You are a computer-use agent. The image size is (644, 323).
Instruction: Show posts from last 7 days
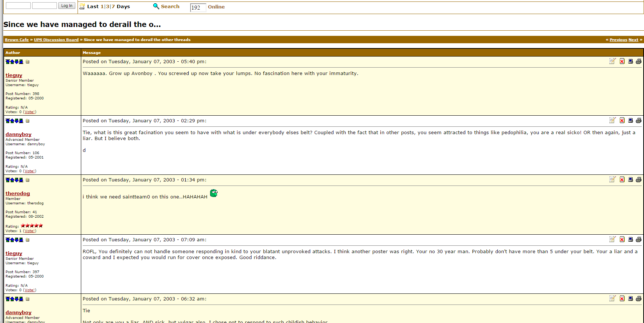click(113, 6)
